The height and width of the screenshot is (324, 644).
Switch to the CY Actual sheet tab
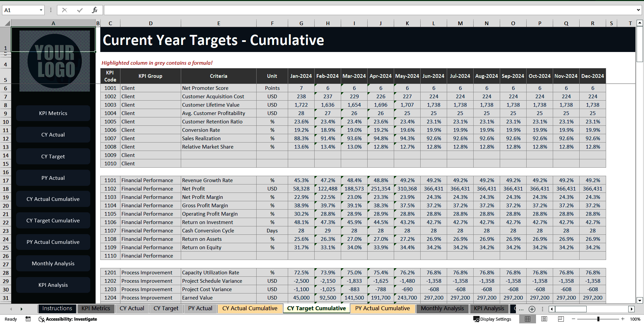click(132, 309)
